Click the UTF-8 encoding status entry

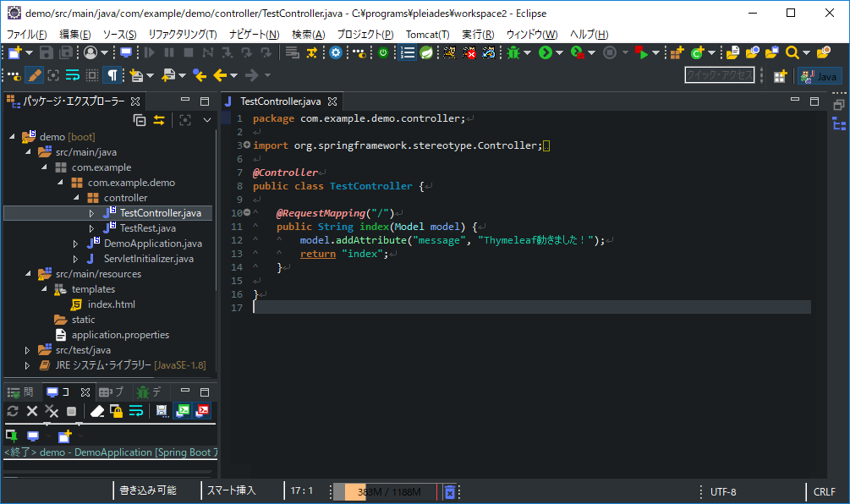[x=723, y=492]
